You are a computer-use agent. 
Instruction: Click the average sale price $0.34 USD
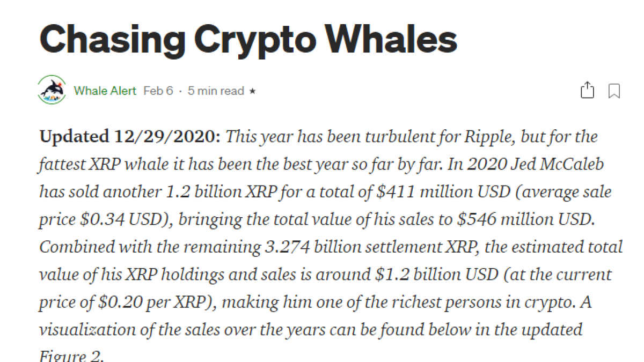107,219
